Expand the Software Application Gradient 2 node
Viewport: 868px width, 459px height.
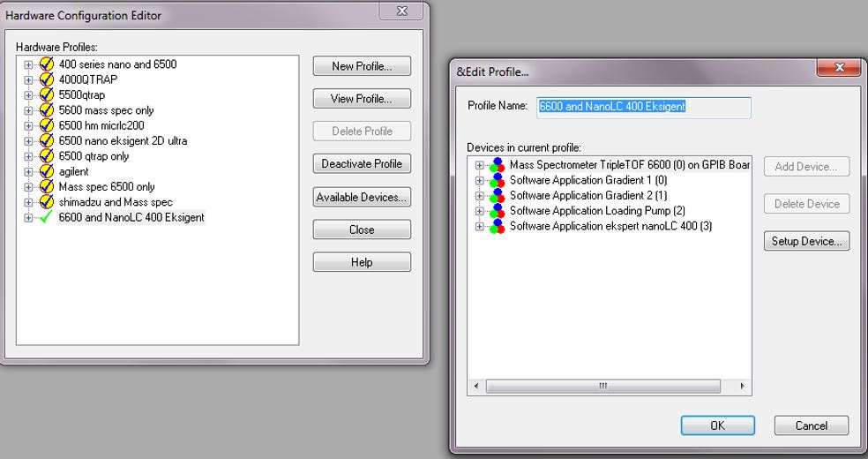tap(481, 196)
